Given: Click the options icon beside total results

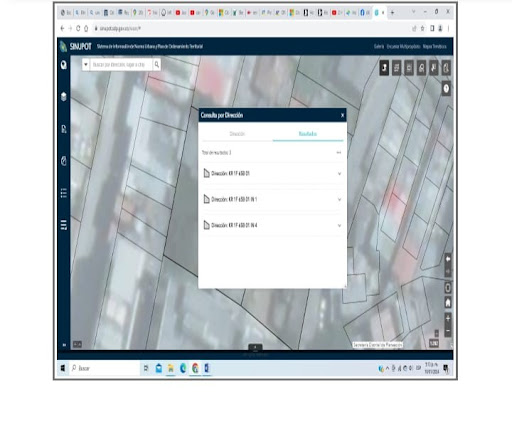Looking at the screenshot, I should 339,153.
